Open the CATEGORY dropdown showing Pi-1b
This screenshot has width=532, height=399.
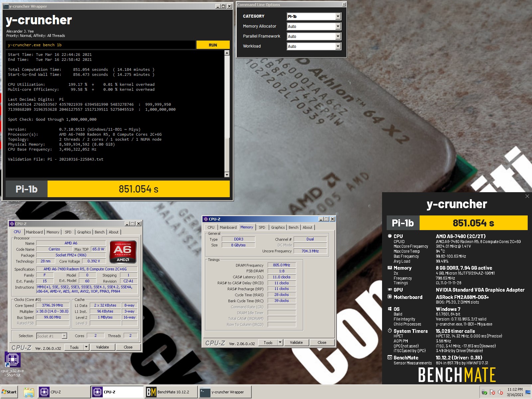pos(314,16)
